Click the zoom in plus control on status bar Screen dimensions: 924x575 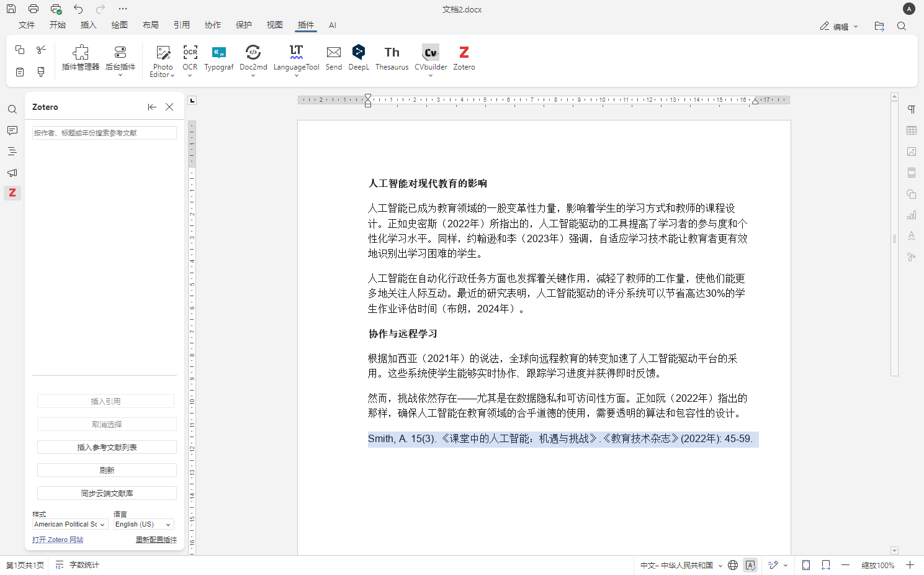910,566
